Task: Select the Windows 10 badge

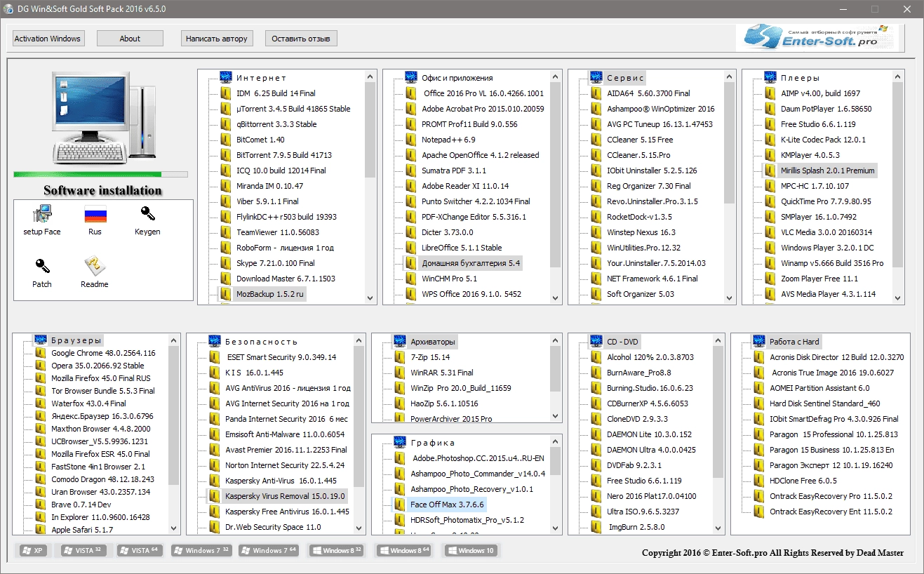Action: 470,551
